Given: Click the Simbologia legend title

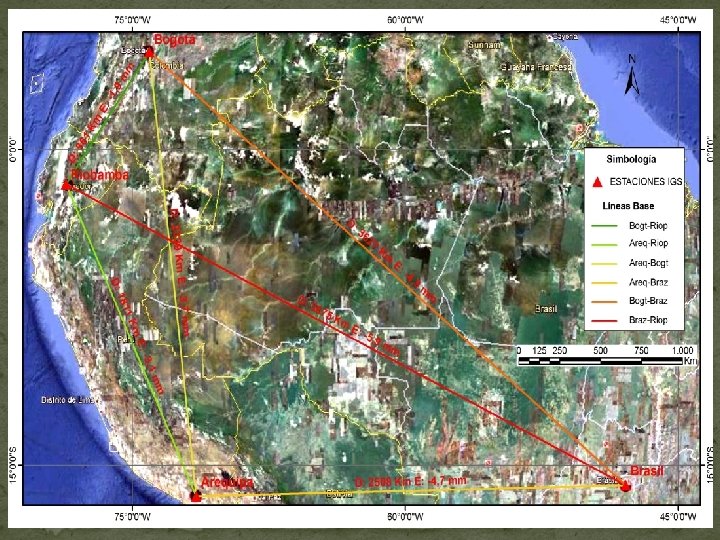Looking at the screenshot, I should (x=631, y=159).
